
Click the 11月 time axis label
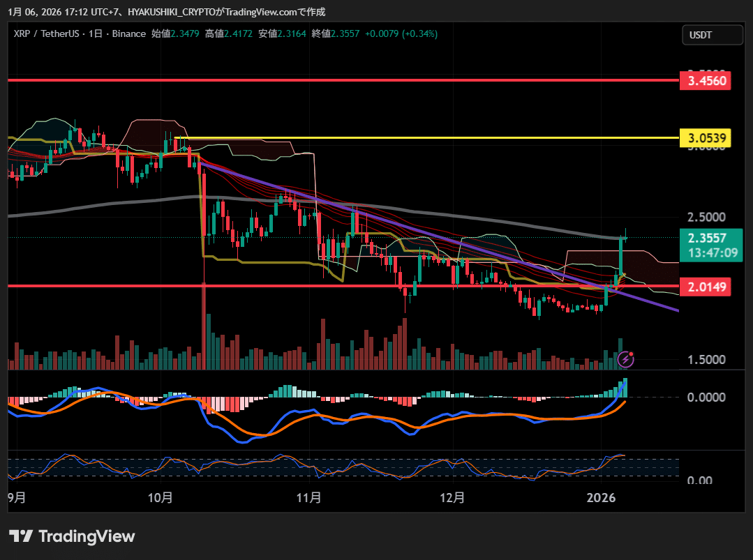tap(308, 498)
